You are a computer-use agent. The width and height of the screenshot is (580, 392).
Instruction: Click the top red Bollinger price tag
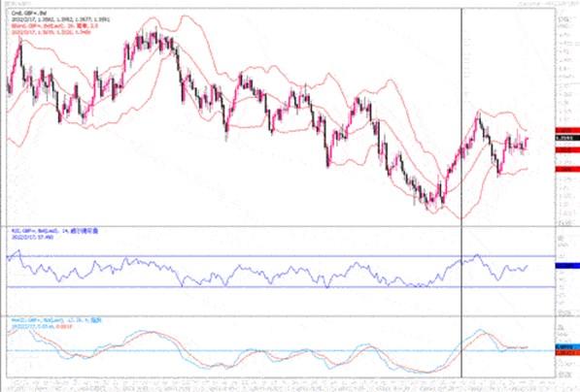pyautogui.click(x=567, y=130)
